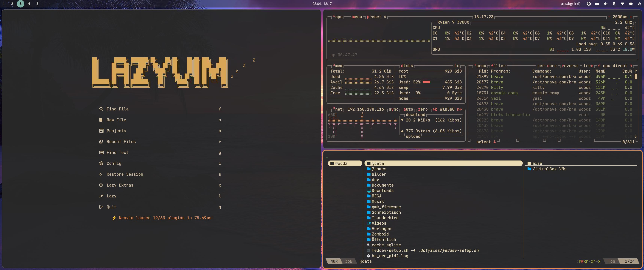
Task: Click the dev folder icon in yazi
Action: coord(368,180)
